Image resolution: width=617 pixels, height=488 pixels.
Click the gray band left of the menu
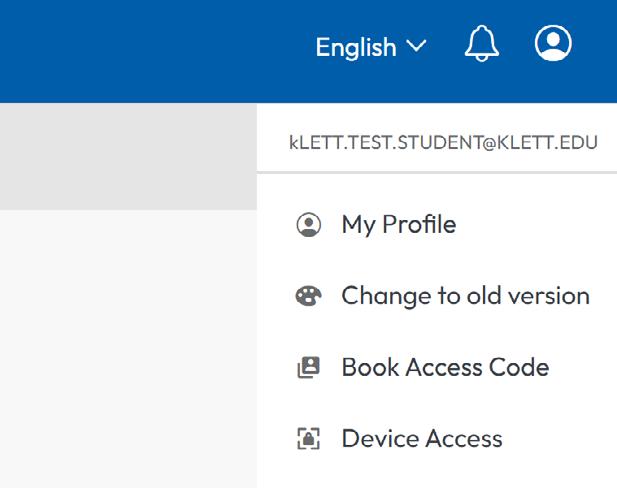point(128,157)
